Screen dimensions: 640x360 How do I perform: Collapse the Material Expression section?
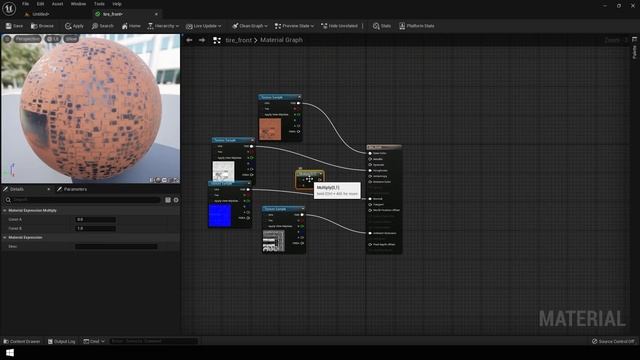point(5,237)
